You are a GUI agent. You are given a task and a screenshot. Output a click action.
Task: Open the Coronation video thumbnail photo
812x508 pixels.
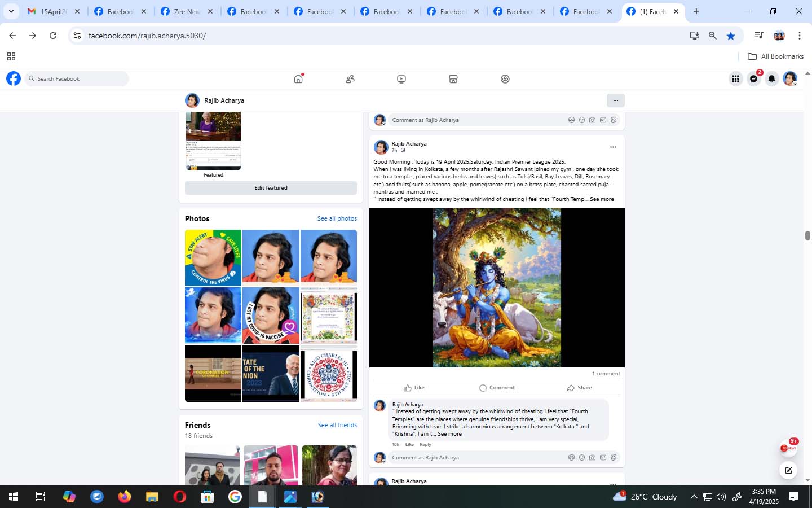(x=213, y=374)
